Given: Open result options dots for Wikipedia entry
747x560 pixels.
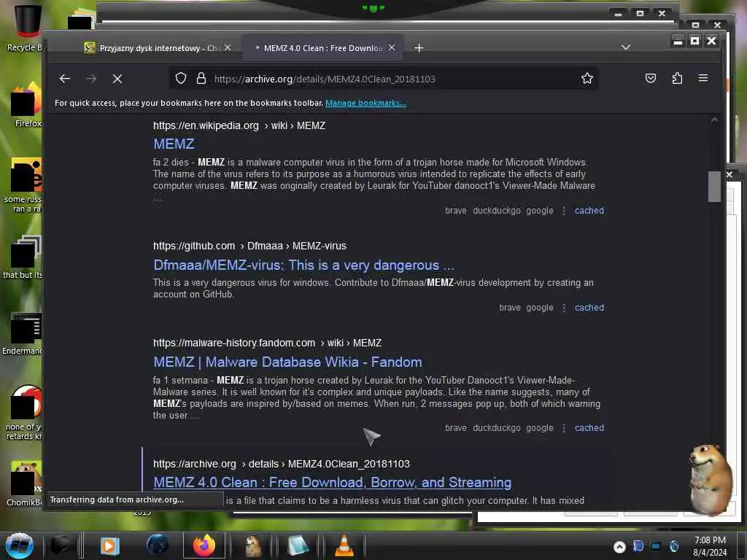Looking at the screenshot, I should click(x=564, y=211).
